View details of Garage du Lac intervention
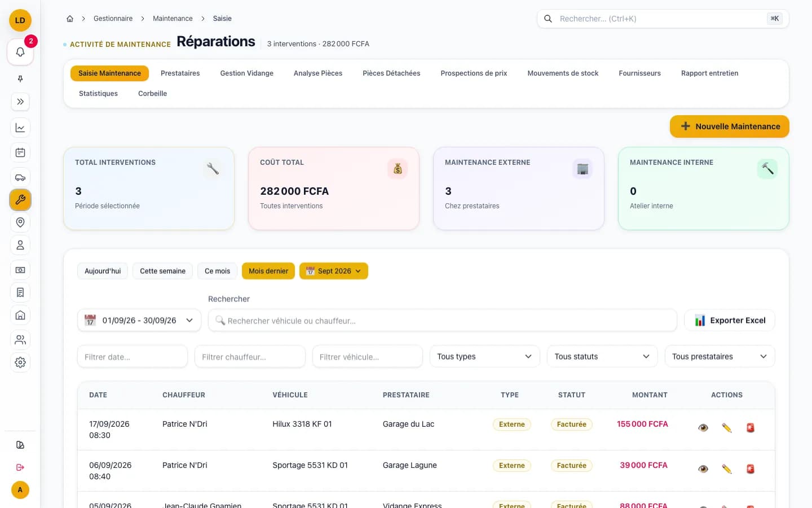The width and height of the screenshot is (812, 508). (x=703, y=428)
